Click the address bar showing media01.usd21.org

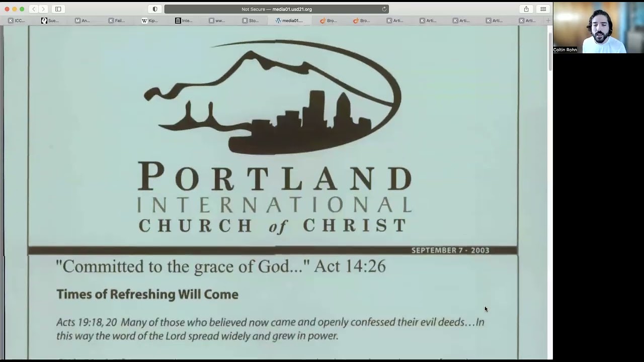[276, 9]
